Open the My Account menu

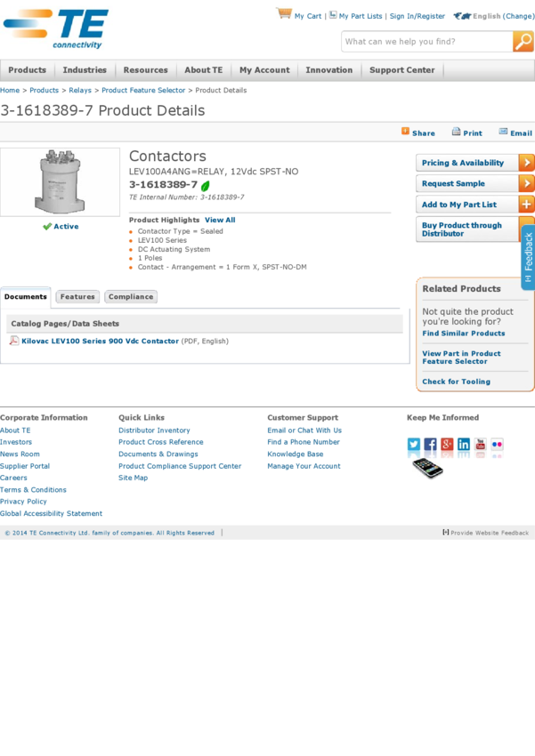coord(264,70)
